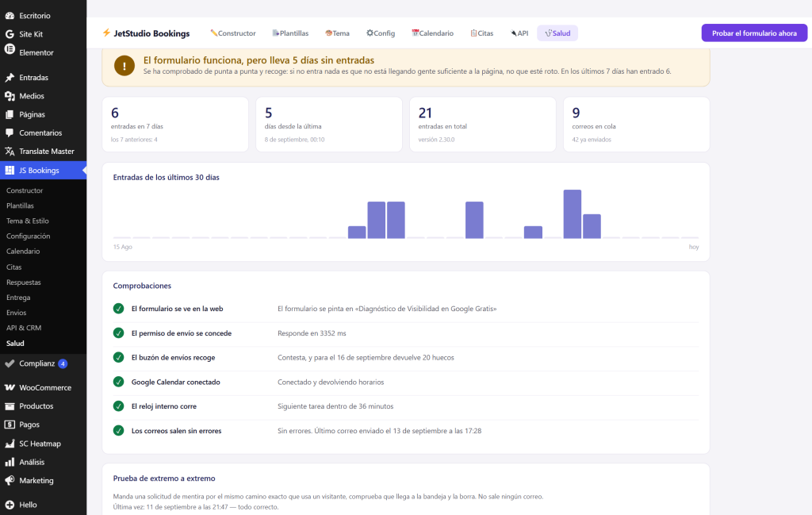Image resolution: width=812 pixels, height=515 pixels.
Task: Click 'Siguiente tarea dentro de 36 minutos' text
Action: point(335,406)
